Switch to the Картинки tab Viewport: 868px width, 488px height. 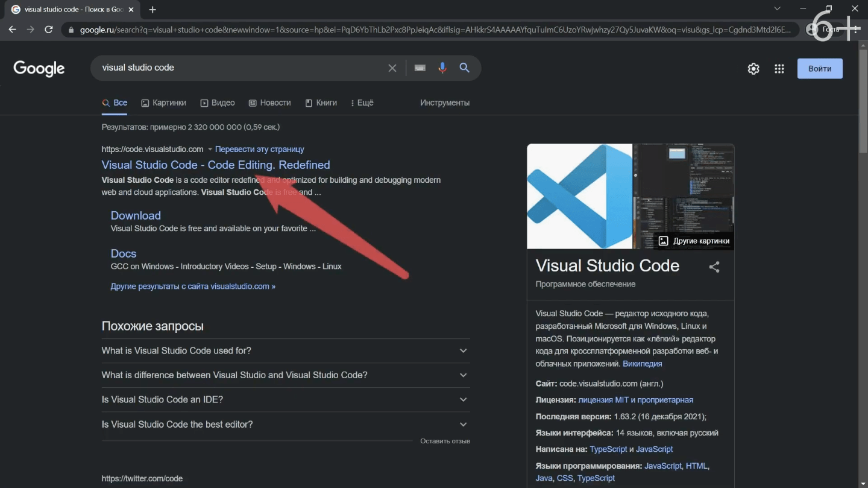tap(164, 103)
